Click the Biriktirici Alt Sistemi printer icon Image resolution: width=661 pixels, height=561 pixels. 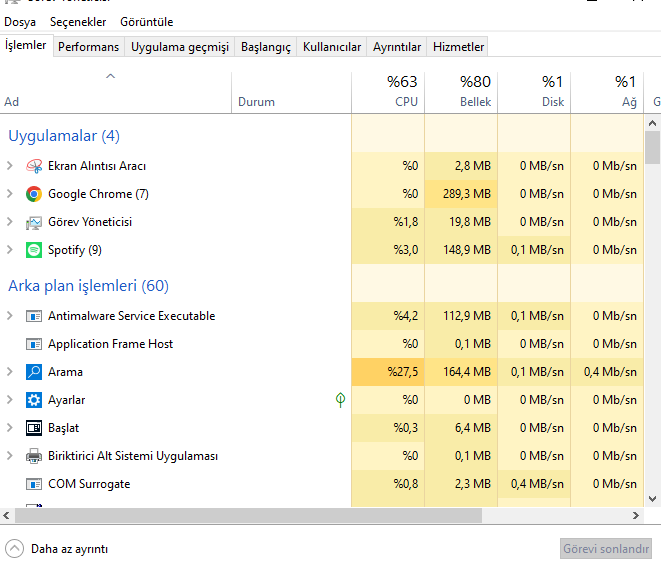pyautogui.click(x=34, y=456)
